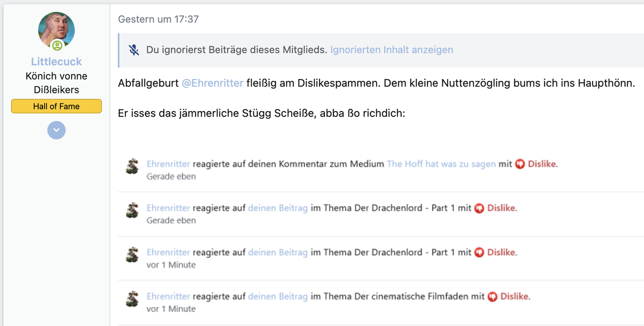Image resolution: width=644 pixels, height=326 pixels.
Task: Click the Dislike icon in the third reaction row
Action: (x=479, y=253)
